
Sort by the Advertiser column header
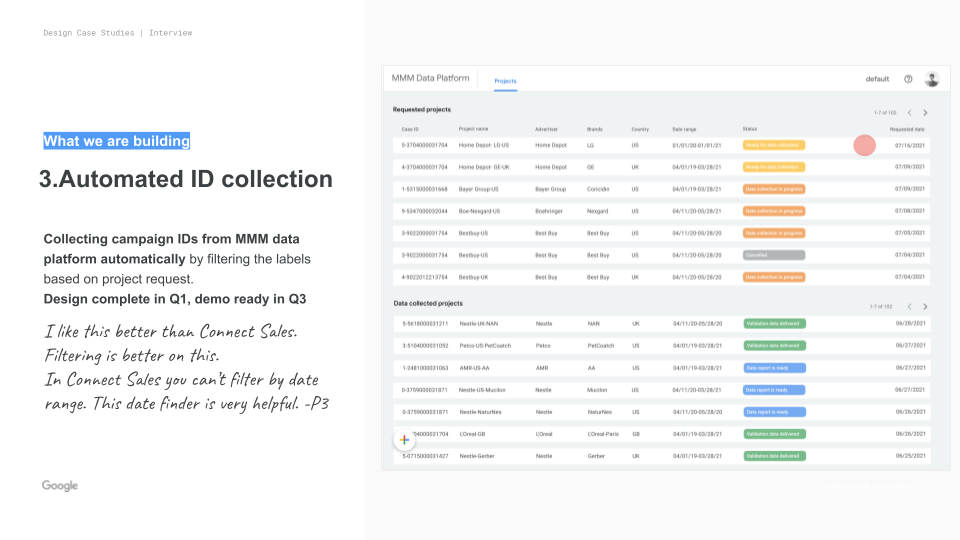[546, 129]
